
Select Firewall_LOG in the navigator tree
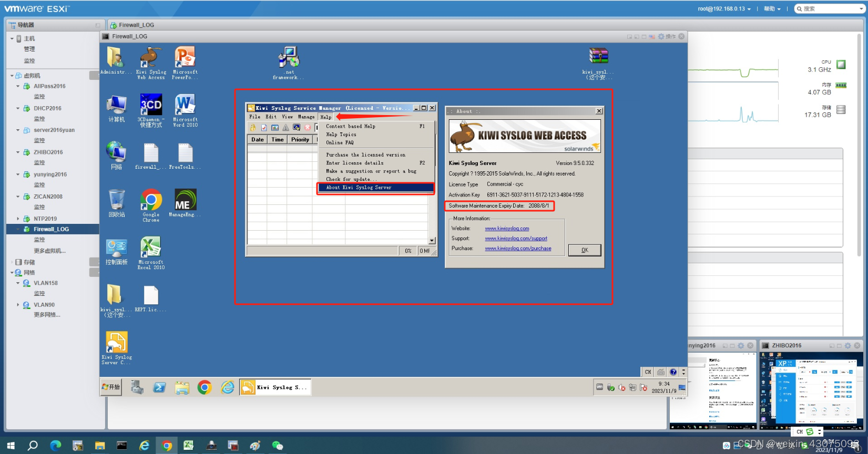click(53, 229)
